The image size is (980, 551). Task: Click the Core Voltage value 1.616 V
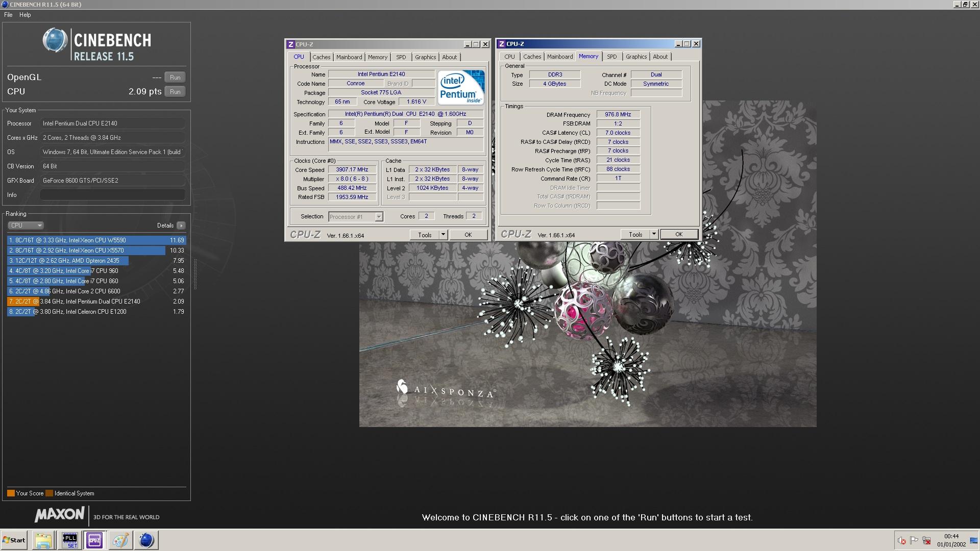coord(416,102)
